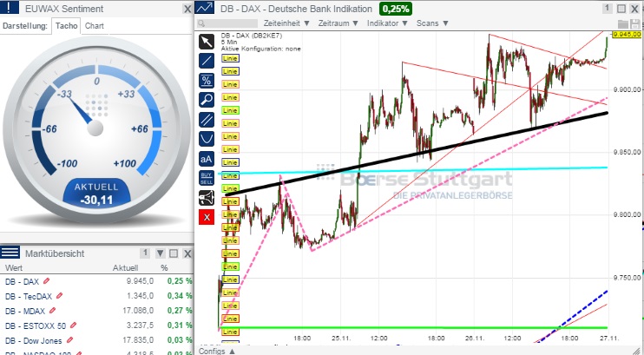Viewport: 644px width, 355px height.
Task: Click the Linie label on the cyan horizontal line
Action: 230,175
